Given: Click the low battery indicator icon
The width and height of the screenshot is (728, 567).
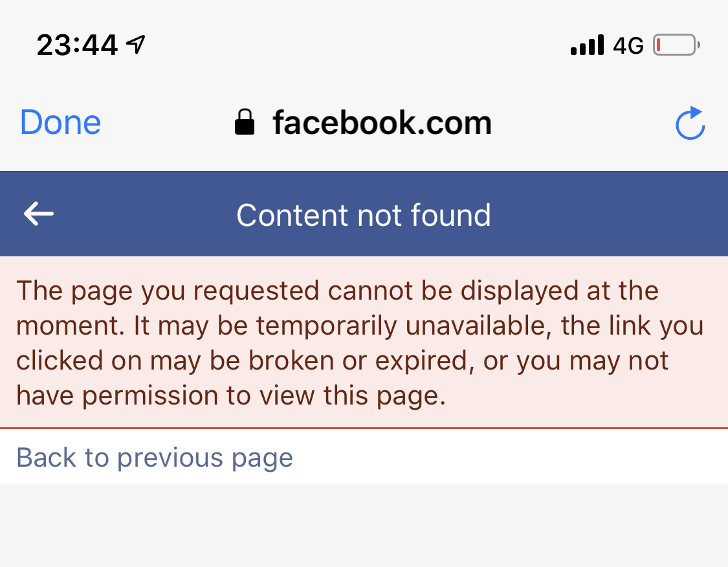Looking at the screenshot, I should [x=676, y=45].
